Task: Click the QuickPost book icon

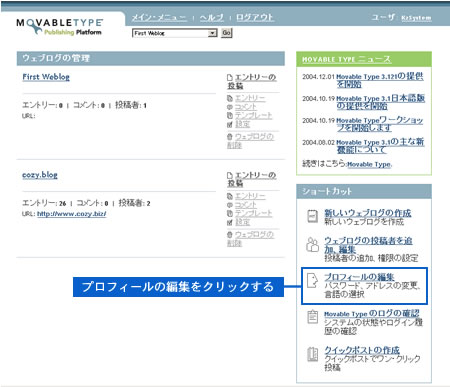Action: 312,354
